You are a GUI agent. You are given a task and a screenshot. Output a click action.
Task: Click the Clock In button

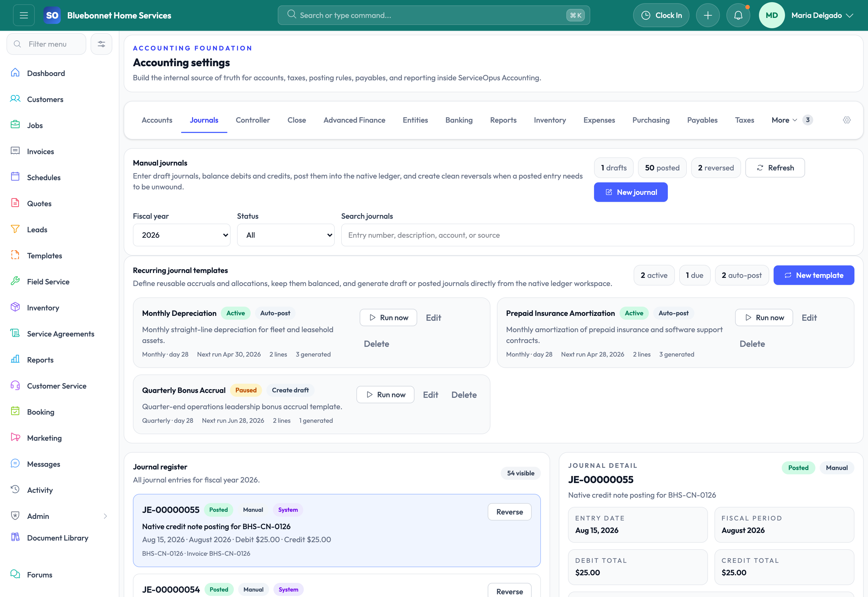(x=661, y=15)
